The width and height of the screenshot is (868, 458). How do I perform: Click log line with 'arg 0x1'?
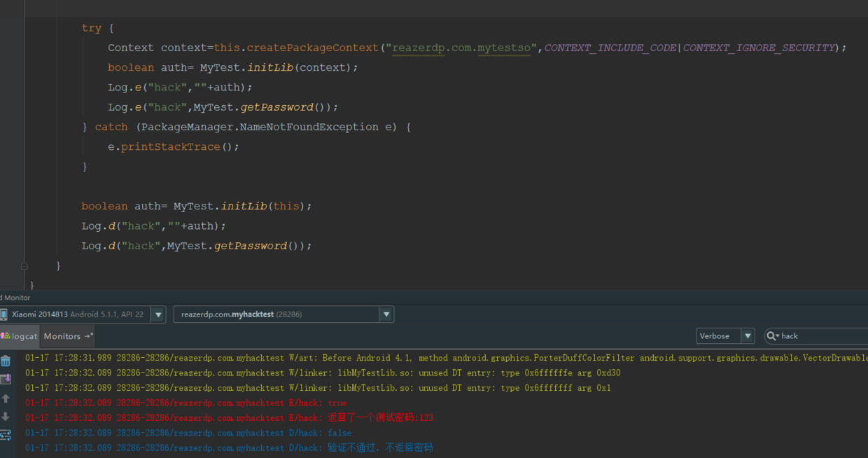(318, 388)
